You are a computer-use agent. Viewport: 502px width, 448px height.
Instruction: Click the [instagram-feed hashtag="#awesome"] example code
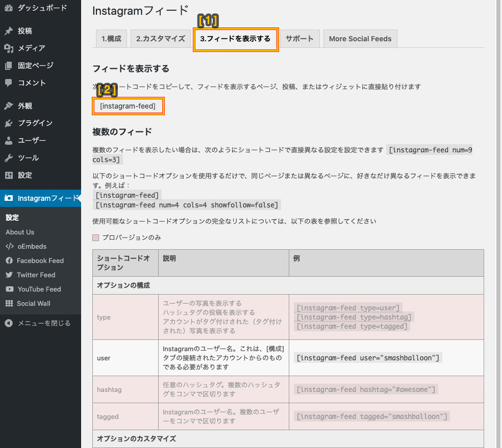(x=366, y=389)
